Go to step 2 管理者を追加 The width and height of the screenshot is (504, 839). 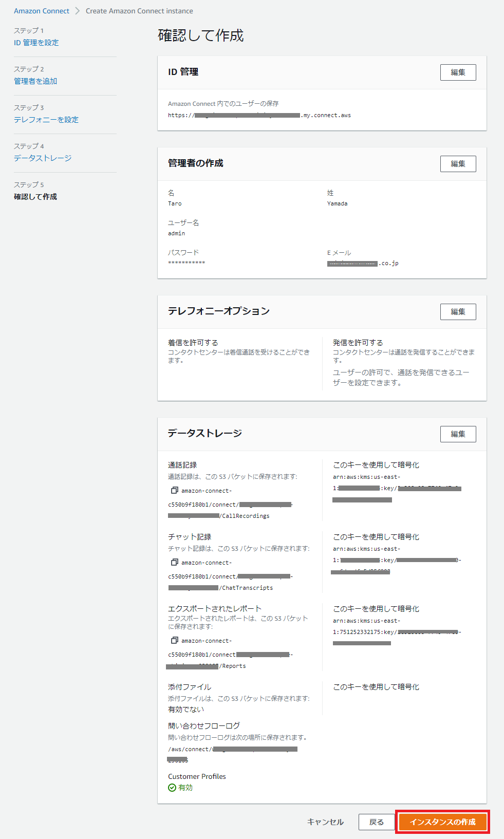pos(35,81)
